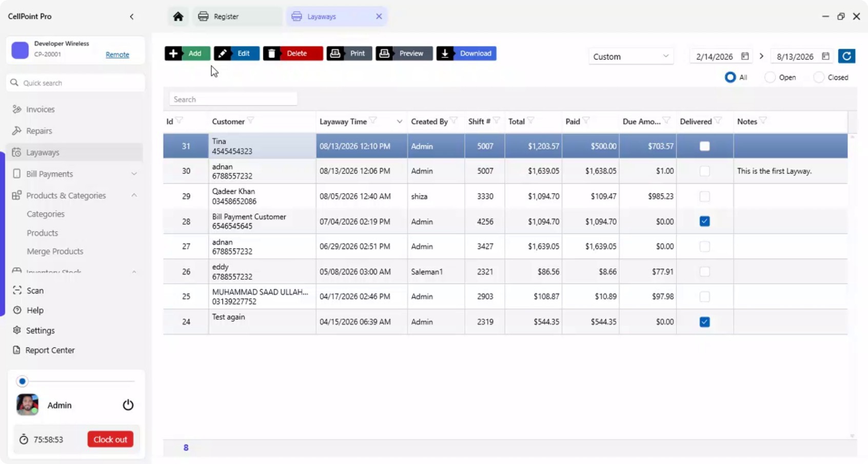Click the red Clock out button
Screen dimensions: 868x464
110,439
